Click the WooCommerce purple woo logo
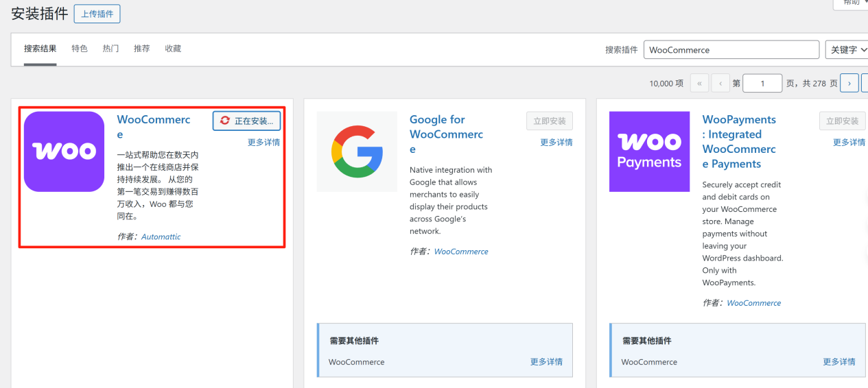868x388 pixels. click(x=64, y=151)
